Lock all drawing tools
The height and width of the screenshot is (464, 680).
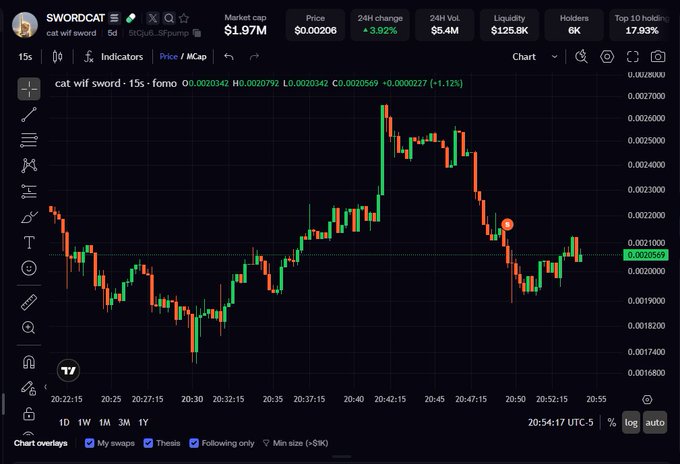click(x=29, y=414)
